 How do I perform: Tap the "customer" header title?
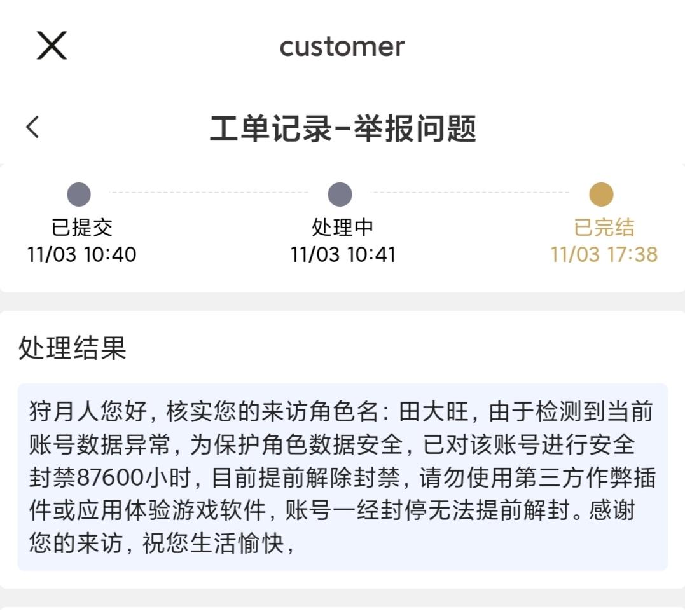pos(342,46)
